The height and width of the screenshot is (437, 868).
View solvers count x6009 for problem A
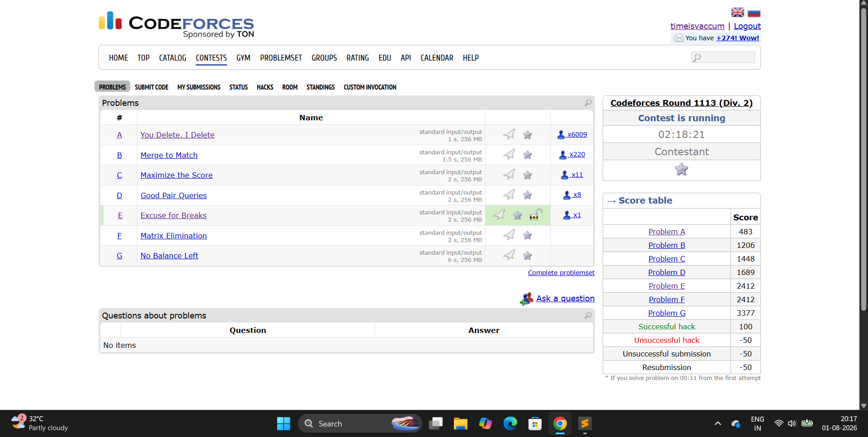coord(572,134)
